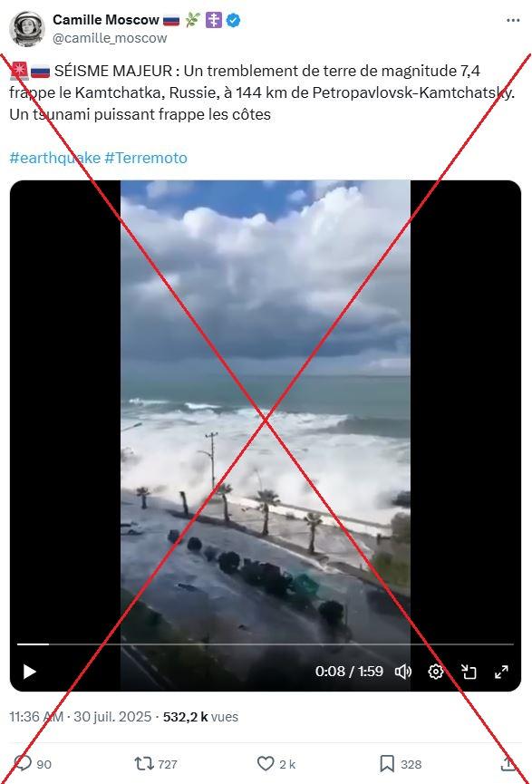532x784 pixels.
Task: View the 532,2 k vues count
Action: coord(200,717)
